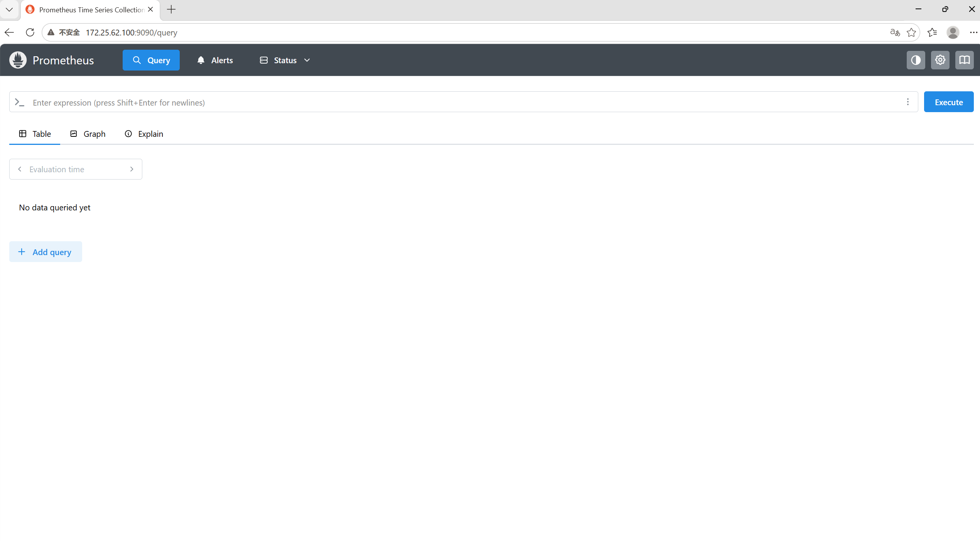Open the browser profile avatar
The width and height of the screenshot is (980, 541).
pyautogui.click(x=953, y=32)
